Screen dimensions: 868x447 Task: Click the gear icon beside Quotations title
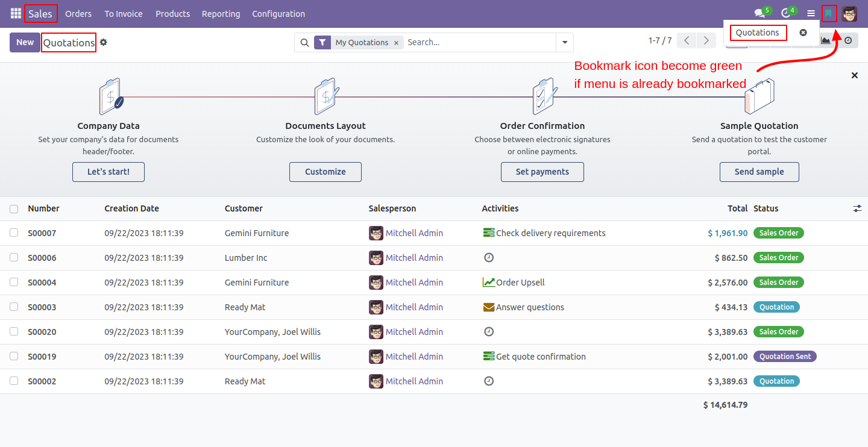click(104, 42)
